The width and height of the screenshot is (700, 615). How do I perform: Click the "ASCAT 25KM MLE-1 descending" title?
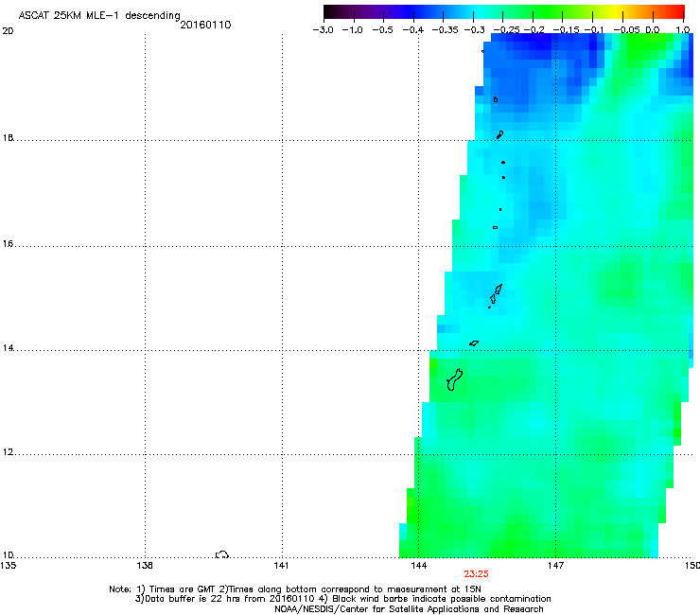(99, 16)
